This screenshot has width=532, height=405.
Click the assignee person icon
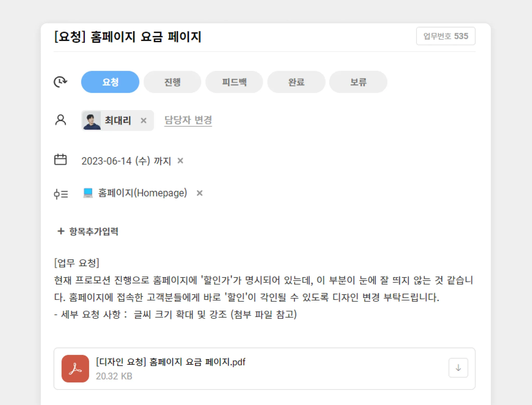pyautogui.click(x=61, y=120)
